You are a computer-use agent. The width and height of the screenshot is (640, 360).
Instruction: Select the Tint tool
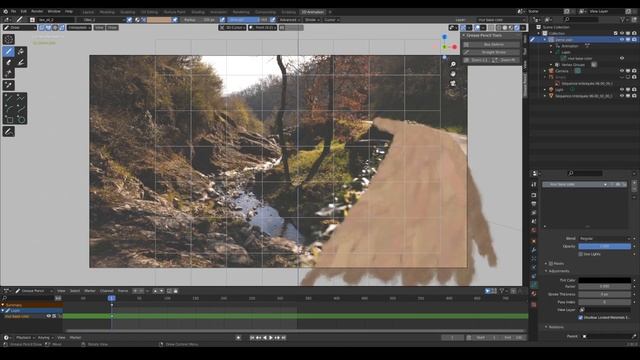[21, 62]
